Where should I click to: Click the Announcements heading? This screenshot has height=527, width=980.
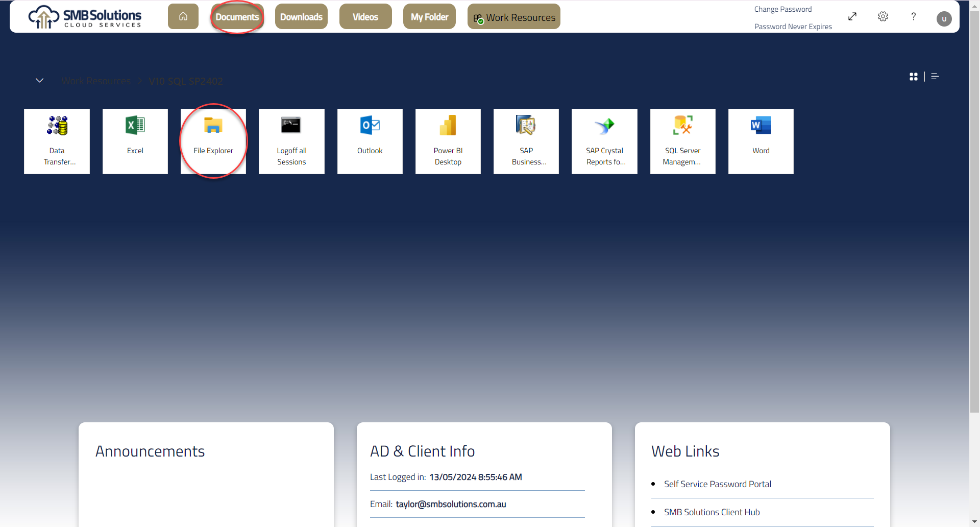tap(150, 451)
